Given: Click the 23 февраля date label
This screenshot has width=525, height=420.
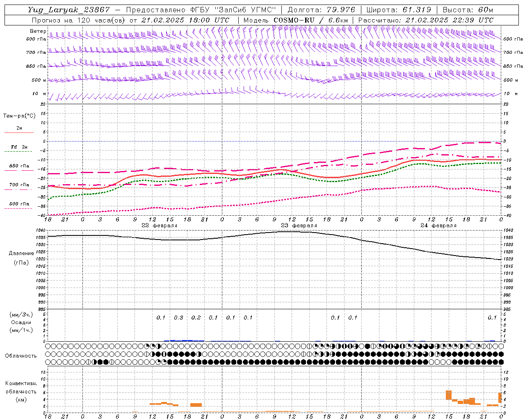Looking at the screenshot, I should click(x=299, y=226).
